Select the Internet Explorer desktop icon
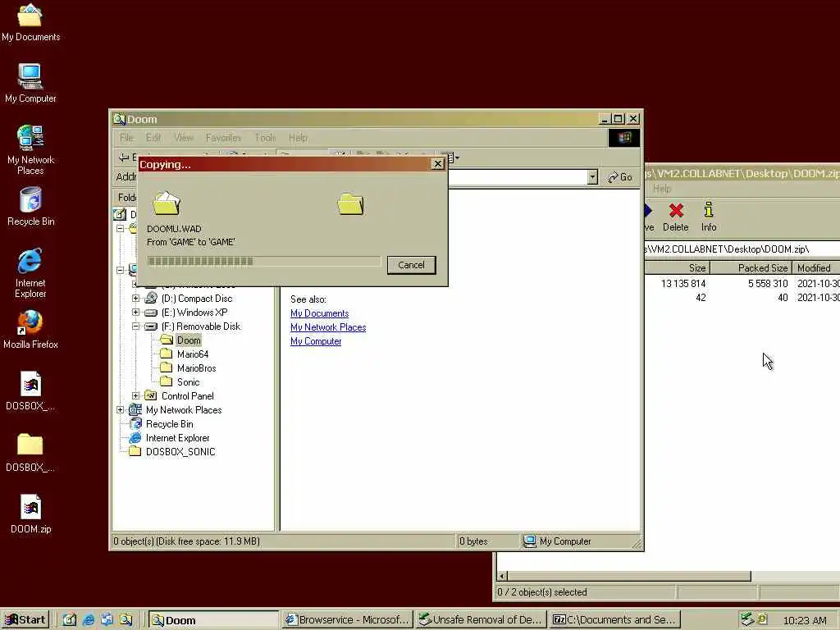Viewport: 840px width, 630px height. (30, 273)
